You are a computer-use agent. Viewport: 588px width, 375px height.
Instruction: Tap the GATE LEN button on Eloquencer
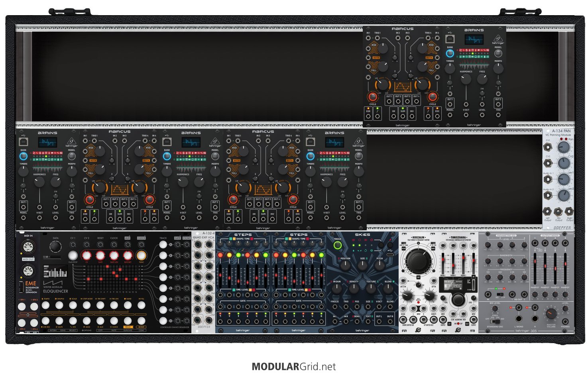(114, 255)
